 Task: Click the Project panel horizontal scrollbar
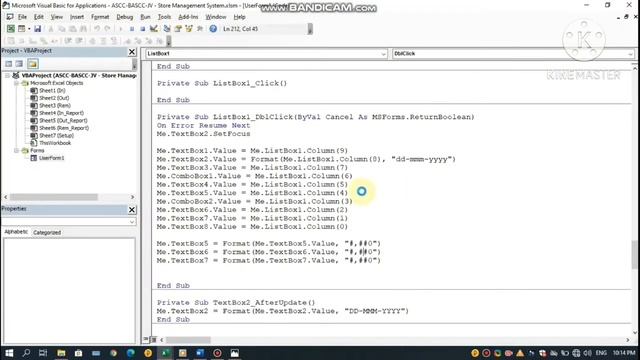(x=53, y=197)
